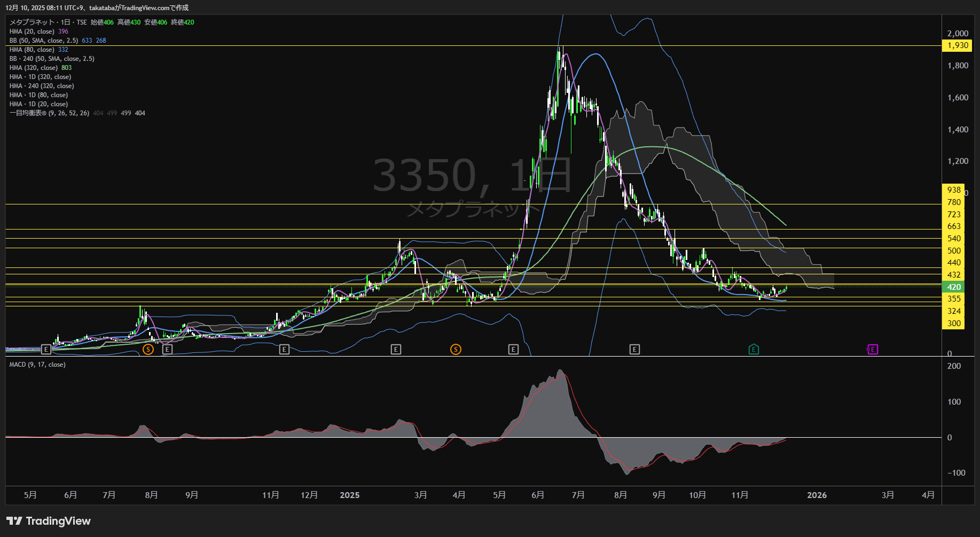Image resolution: width=980 pixels, height=537 pixels.
Task: Select the earnings marker near November 2024
Action: point(284,350)
